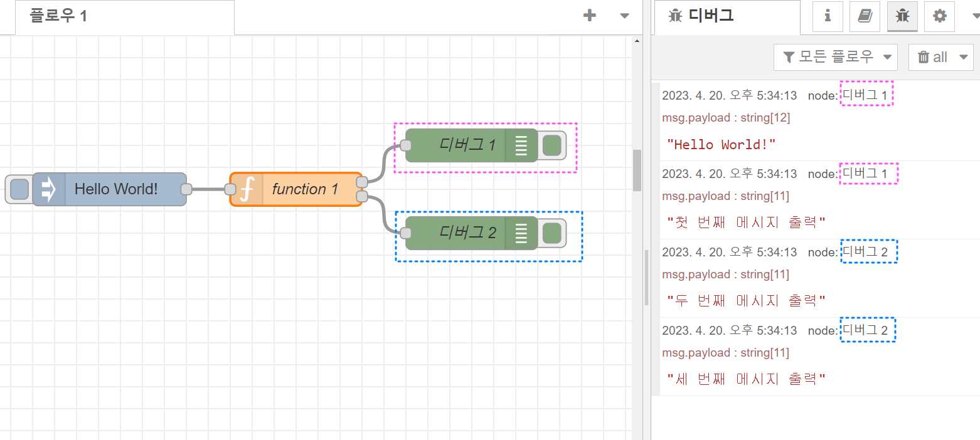The image size is (980, 440).
Task: Click timestamp above 세 번째 message
Action: (729, 330)
